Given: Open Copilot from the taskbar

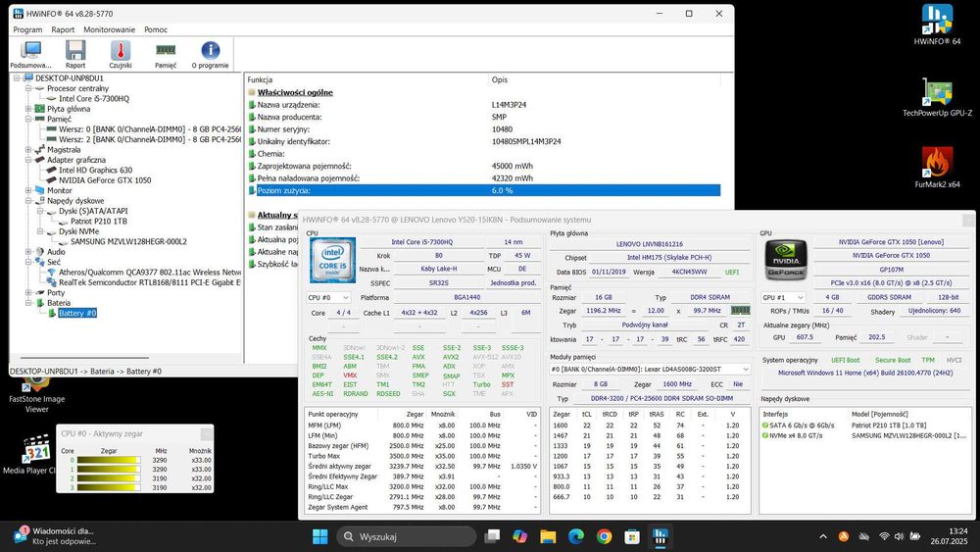Looking at the screenshot, I should (x=520, y=536).
